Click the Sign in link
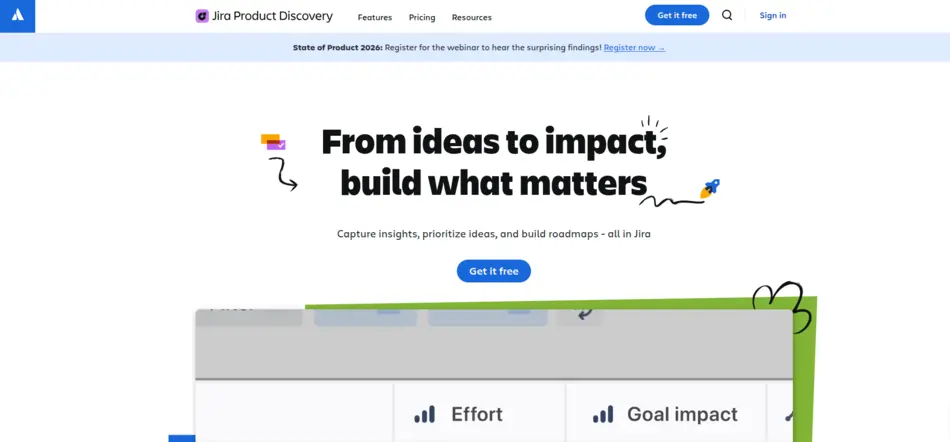 (x=772, y=15)
